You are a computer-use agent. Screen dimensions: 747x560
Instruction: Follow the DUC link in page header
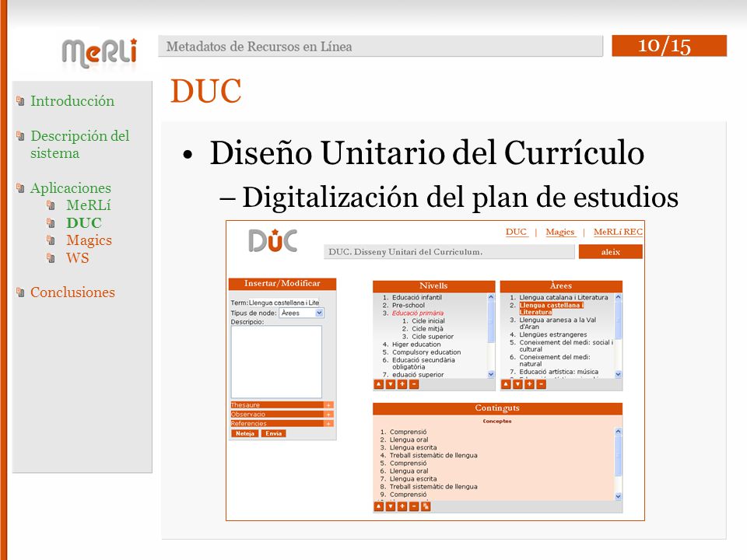coord(517,232)
